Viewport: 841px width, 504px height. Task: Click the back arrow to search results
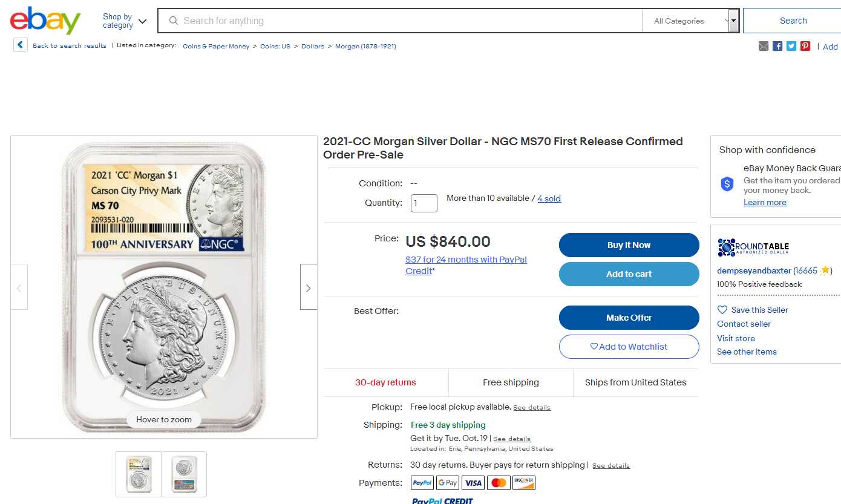[x=21, y=45]
